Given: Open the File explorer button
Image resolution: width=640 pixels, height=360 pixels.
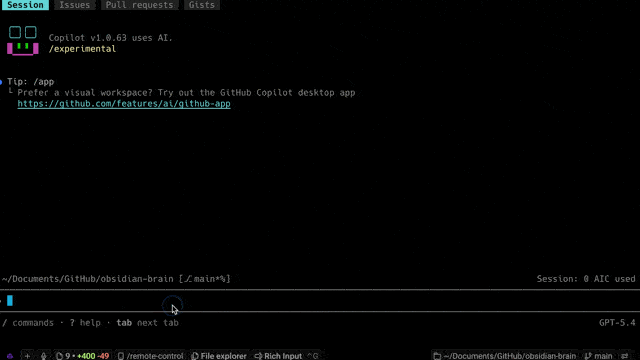Looking at the screenshot, I should [x=219, y=356].
